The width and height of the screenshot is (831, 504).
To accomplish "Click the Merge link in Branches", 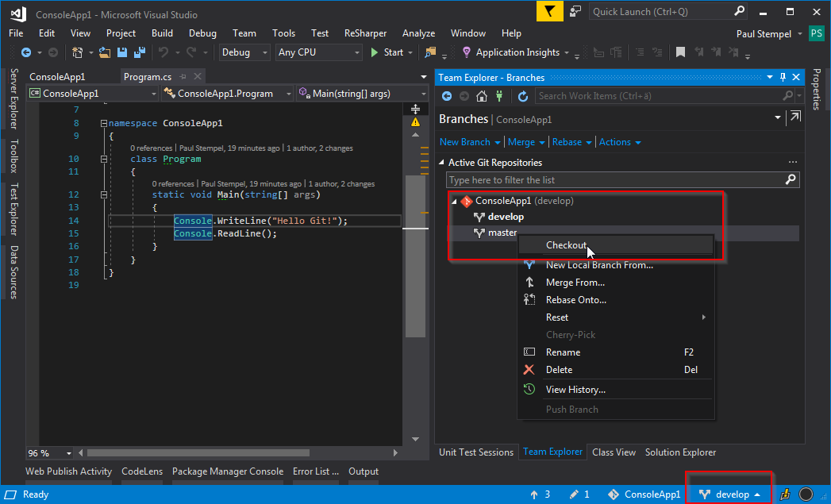I will tap(521, 142).
